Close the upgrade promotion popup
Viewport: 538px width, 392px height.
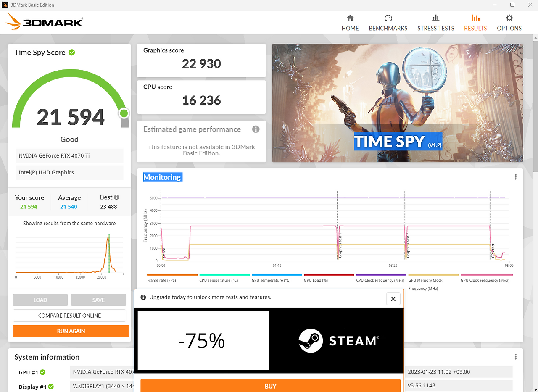click(x=393, y=299)
